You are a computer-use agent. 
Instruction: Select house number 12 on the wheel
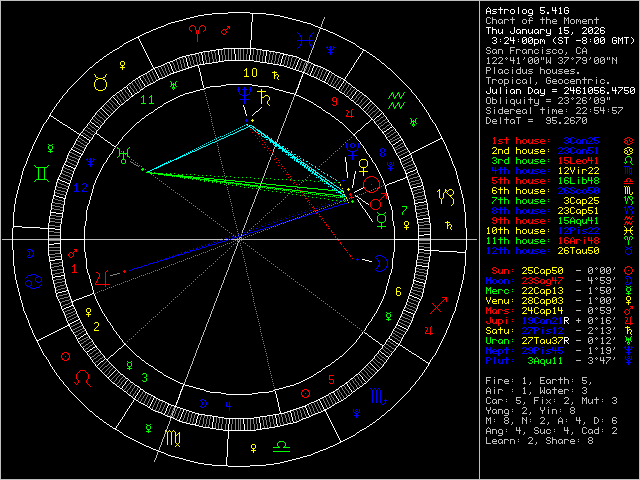coord(80,188)
